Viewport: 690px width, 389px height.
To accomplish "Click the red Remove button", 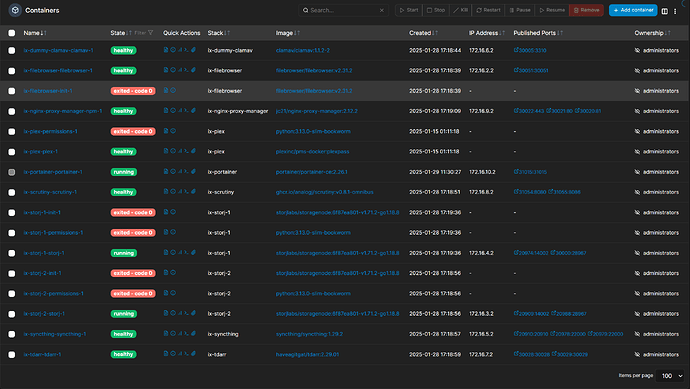I will 586,10.
